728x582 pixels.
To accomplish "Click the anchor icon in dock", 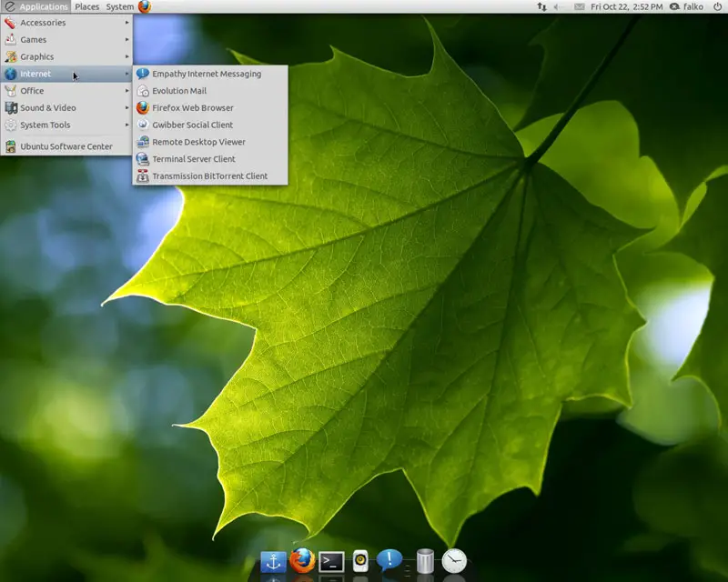I will [273, 562].
